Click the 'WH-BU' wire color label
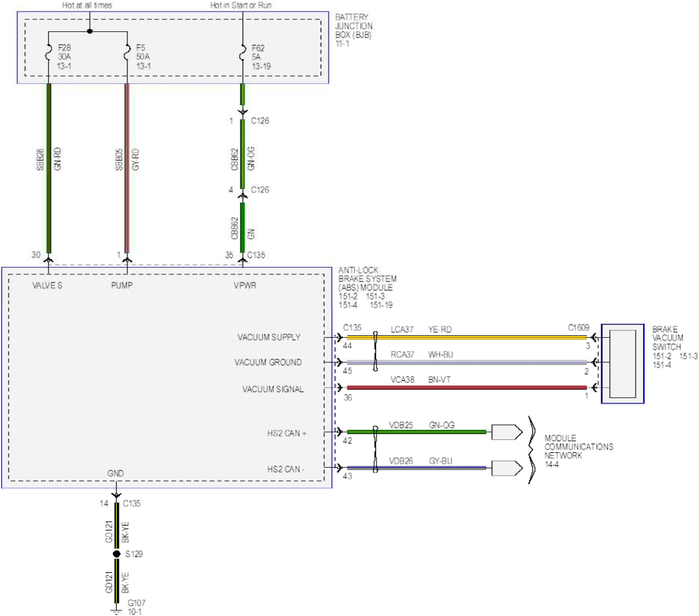 click(x=441, y=354)
